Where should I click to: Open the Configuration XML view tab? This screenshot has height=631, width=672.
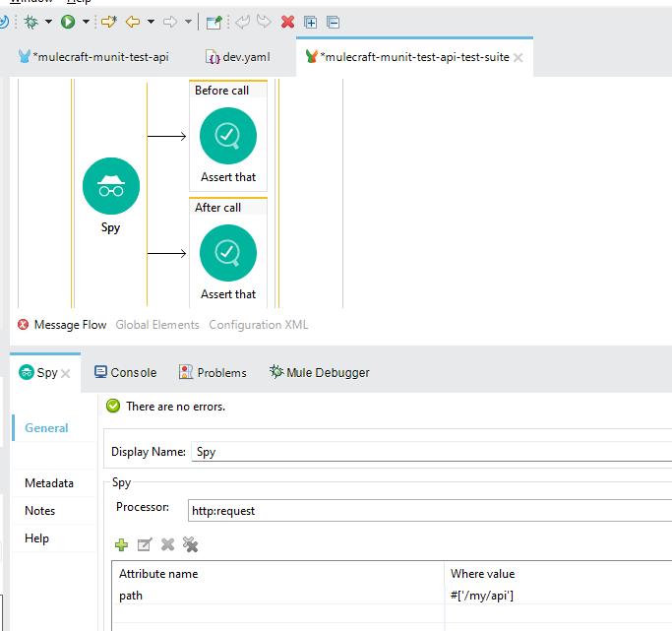(258, 325)
